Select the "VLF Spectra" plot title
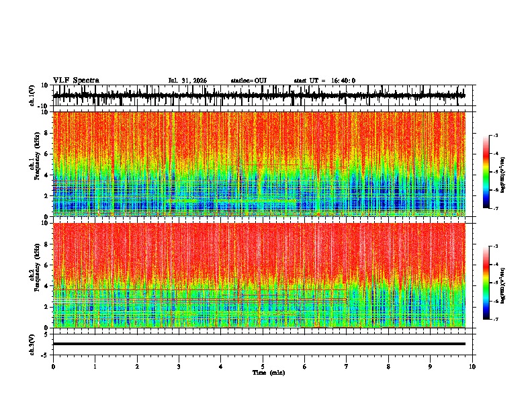 pyautogui.click(x=76, y=81)
